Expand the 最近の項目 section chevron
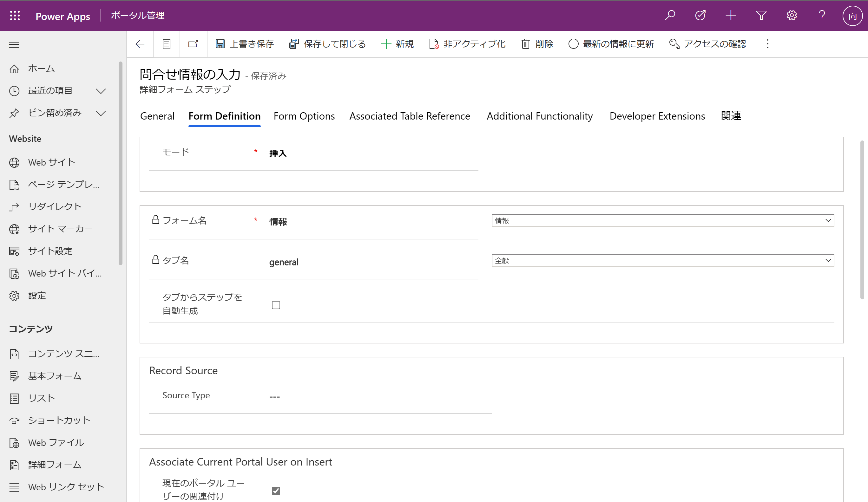Screen dimensions: 868x502 pos(101,91)
